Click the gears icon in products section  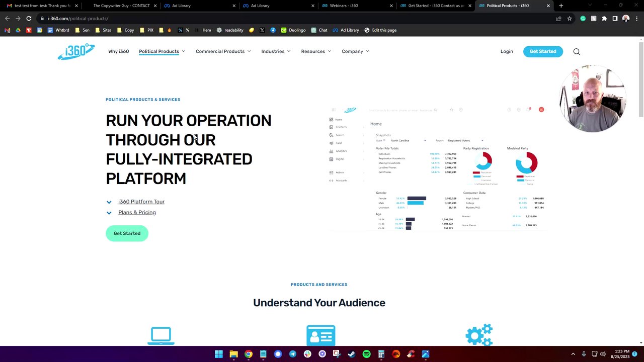point(479,335)
